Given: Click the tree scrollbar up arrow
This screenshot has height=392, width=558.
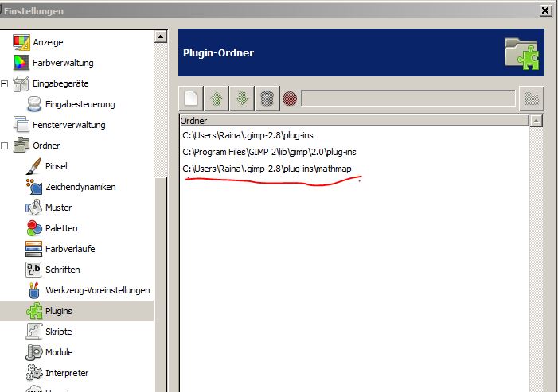Looking at the screenshot, I should click(x=161, y=37).
